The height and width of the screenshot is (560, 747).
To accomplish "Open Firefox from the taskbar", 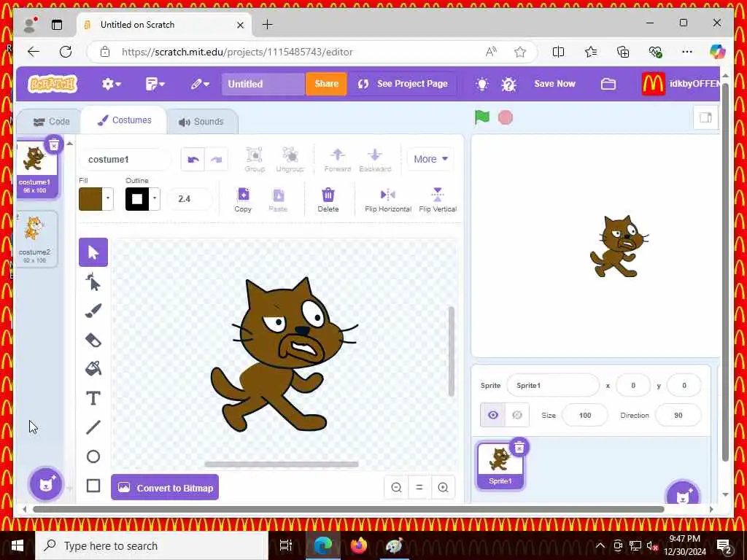I will tap(358, 545).
